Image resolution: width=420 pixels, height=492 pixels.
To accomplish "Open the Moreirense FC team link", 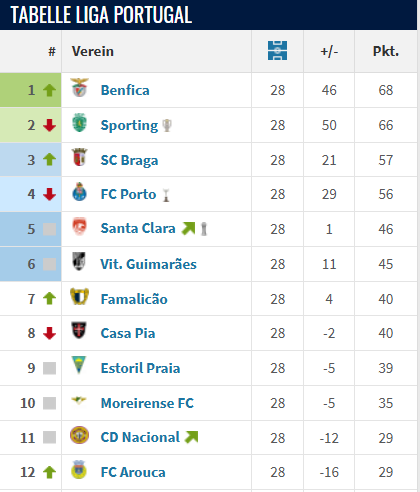I will pyautogui.click(x=147, y=403).
